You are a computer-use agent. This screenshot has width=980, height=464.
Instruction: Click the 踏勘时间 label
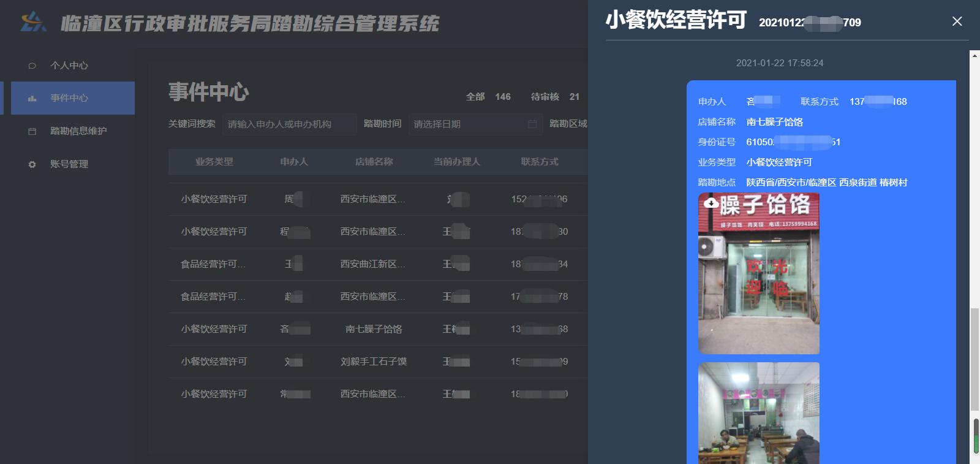pyautogui.click(x=383, y=124)
